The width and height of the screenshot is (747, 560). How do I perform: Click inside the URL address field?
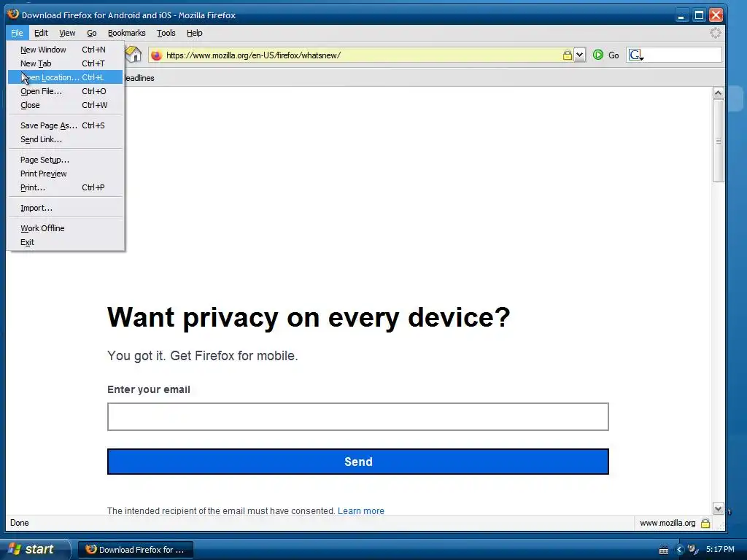(x=362, y=55)
